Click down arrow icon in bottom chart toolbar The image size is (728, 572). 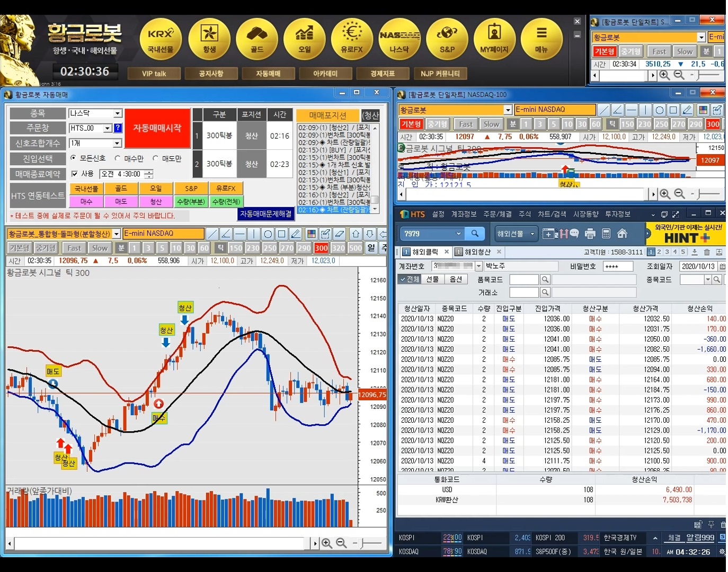(x=370, y=234)
